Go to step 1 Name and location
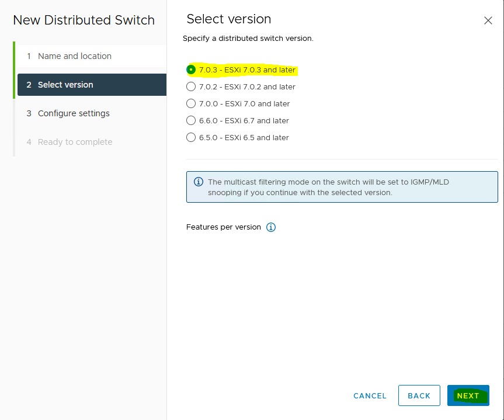 (92, 56)
